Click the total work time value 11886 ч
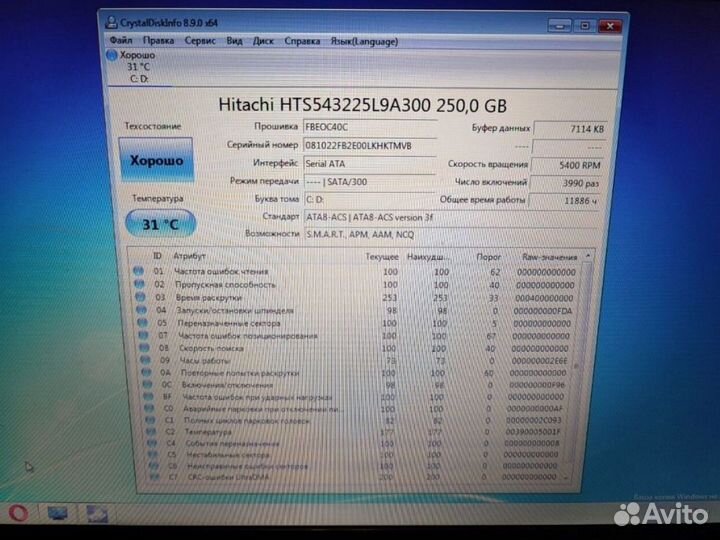 [564, 201]
